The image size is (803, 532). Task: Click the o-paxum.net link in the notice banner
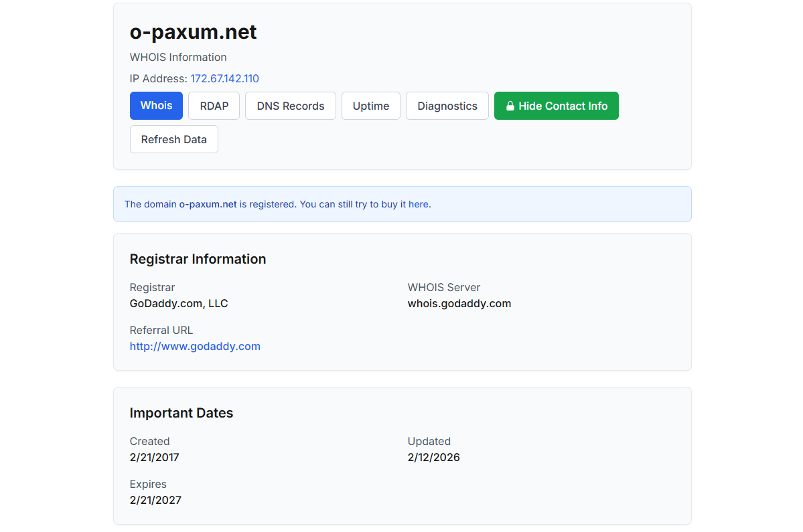[208, 204]
